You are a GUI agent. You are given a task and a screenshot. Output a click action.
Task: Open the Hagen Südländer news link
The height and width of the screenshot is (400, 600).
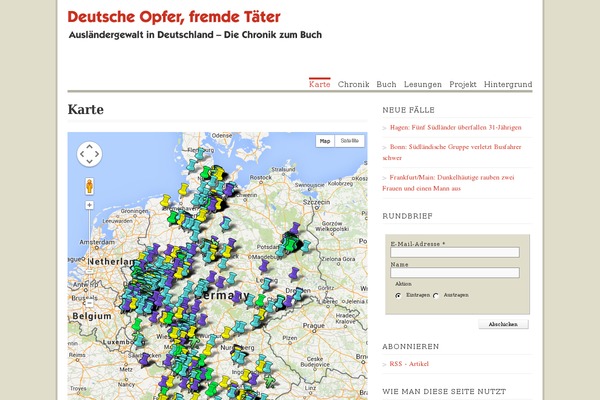[x=455, y=128]
